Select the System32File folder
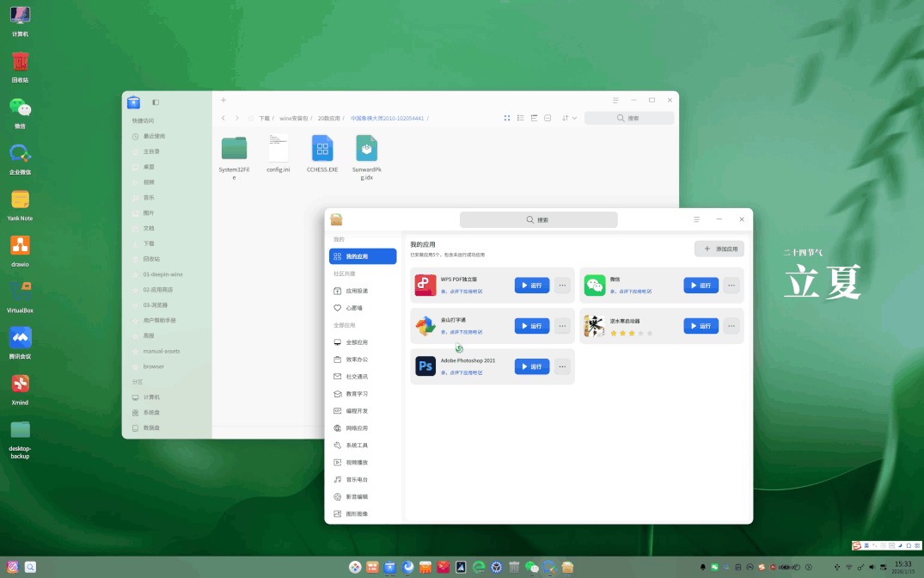 pos(234,157)
